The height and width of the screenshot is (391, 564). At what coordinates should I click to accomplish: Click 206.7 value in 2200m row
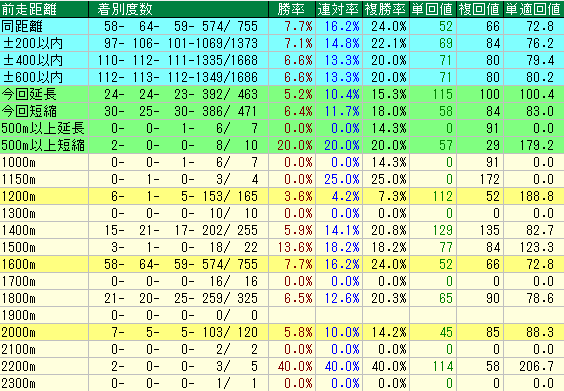click(537, 367)
